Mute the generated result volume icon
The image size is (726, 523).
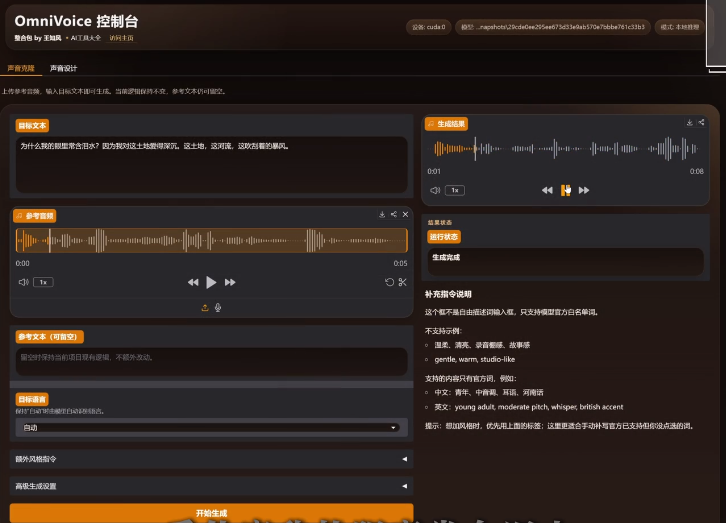pos(435,190)
